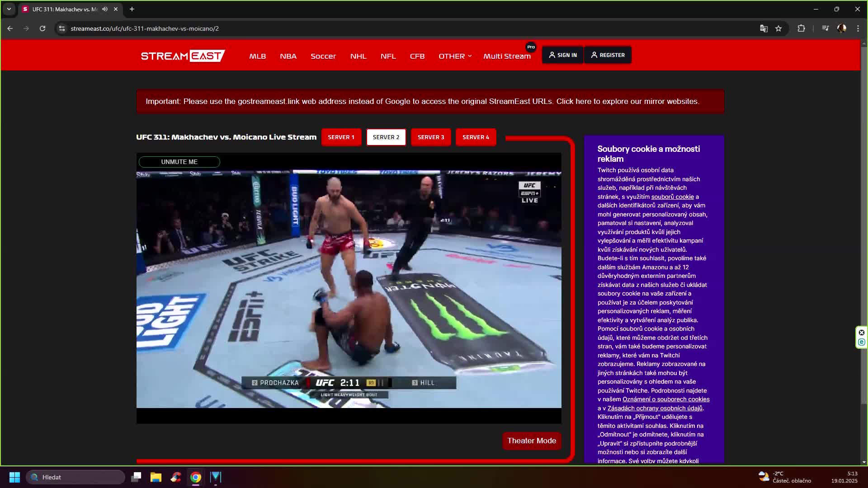Switch to SERVER 3
The image size is (868, 488).
click(x=431, y=137)
